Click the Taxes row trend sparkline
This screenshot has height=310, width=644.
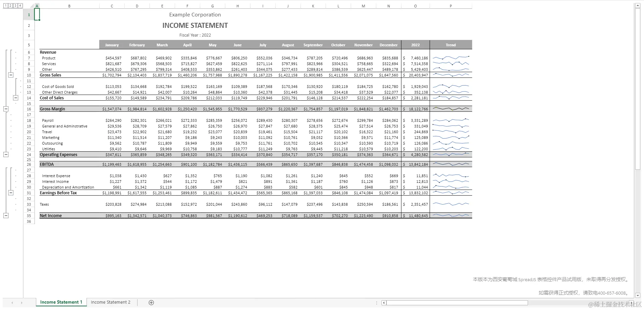pyautogui.click(x=451, y=204)
